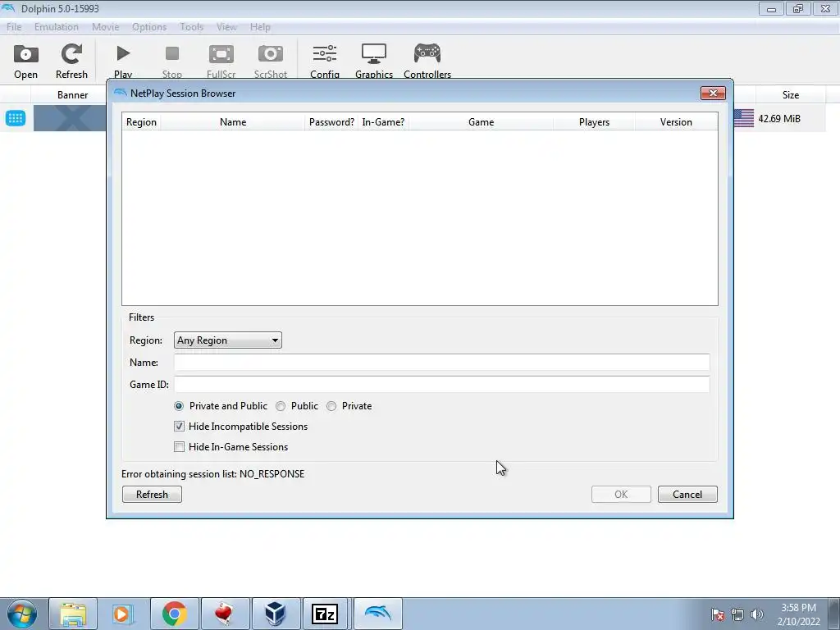Click the Stop toolbar icon
This screenshot has width=840, height=630.
point(172,61)
